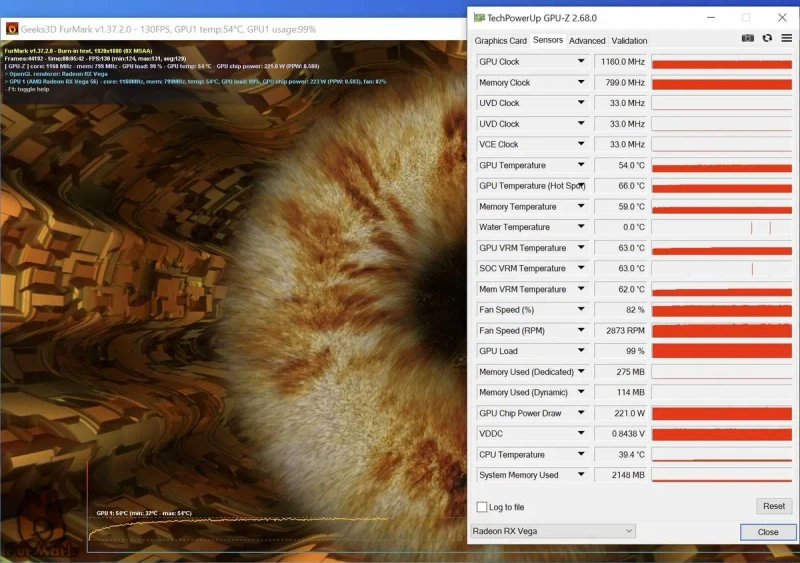The width and height of the screenshot is (800, 563).
Task: Open the GPU Clock sensor dropdown
Action: 581,61
